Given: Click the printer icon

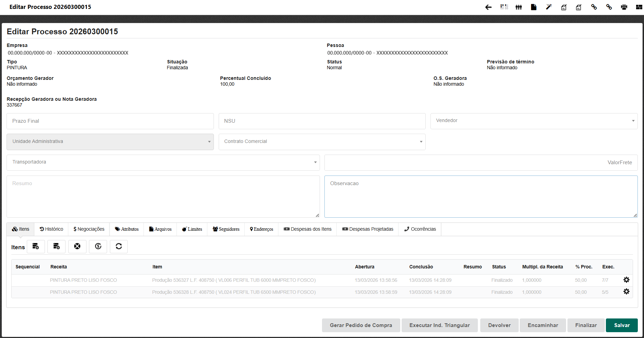Looking at the screenshot, I should (624, 7).
